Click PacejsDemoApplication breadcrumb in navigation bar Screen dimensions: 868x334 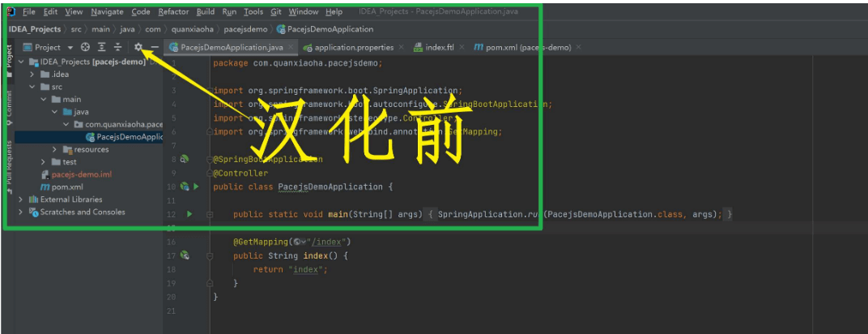(325, 29)
